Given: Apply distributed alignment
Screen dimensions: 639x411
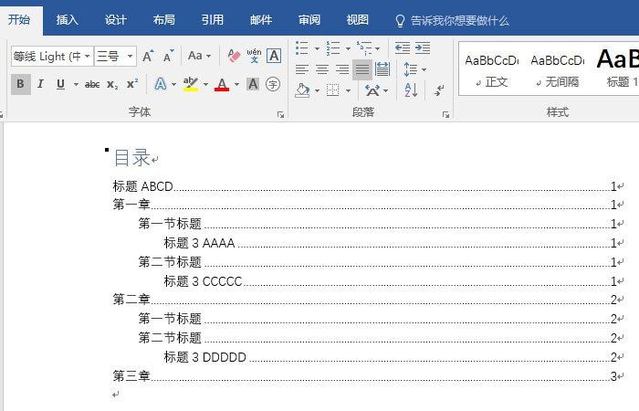Looking at the screenshot, I should coord(382,69).
